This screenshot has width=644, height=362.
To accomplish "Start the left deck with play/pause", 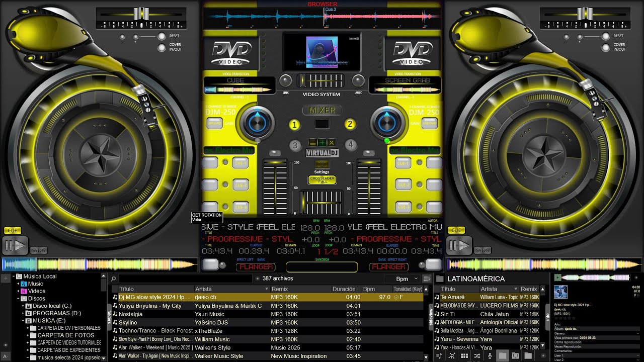I will click(15, 245).
